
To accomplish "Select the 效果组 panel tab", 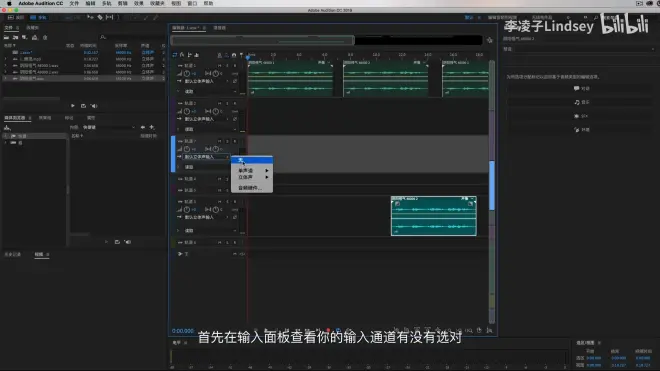I will click(45, 118).
